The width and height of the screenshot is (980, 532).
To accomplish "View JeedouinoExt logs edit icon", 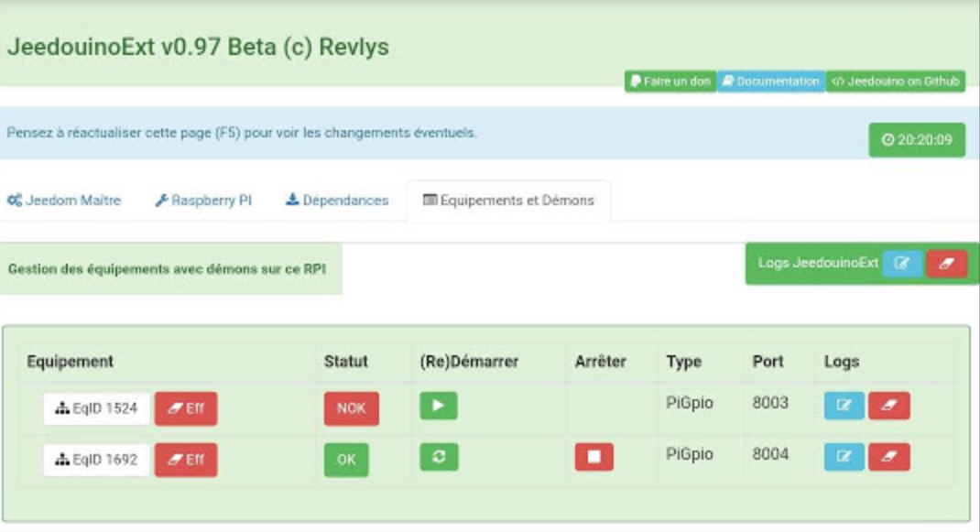I will point(902,264).
